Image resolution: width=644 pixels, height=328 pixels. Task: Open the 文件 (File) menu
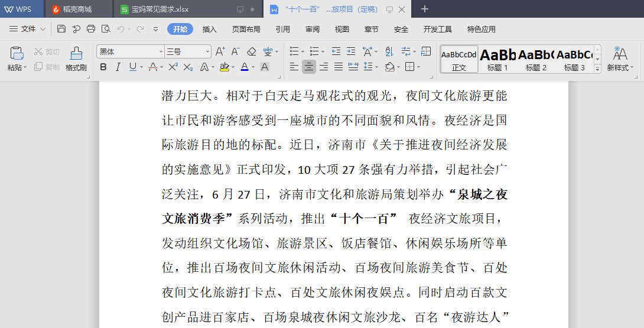(x=28, y=29)
